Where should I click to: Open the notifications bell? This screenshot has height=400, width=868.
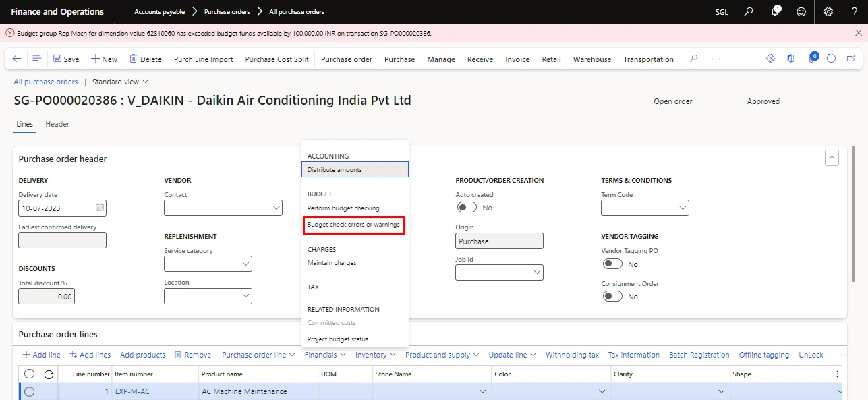[x=776, y=11]
